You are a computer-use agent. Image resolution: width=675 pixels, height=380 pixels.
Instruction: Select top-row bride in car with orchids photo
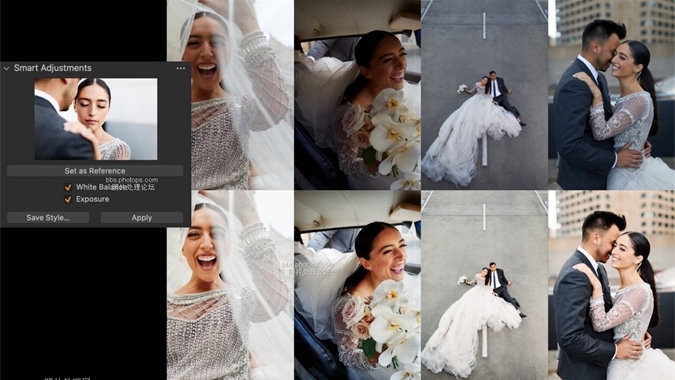[x=357, y=95]
